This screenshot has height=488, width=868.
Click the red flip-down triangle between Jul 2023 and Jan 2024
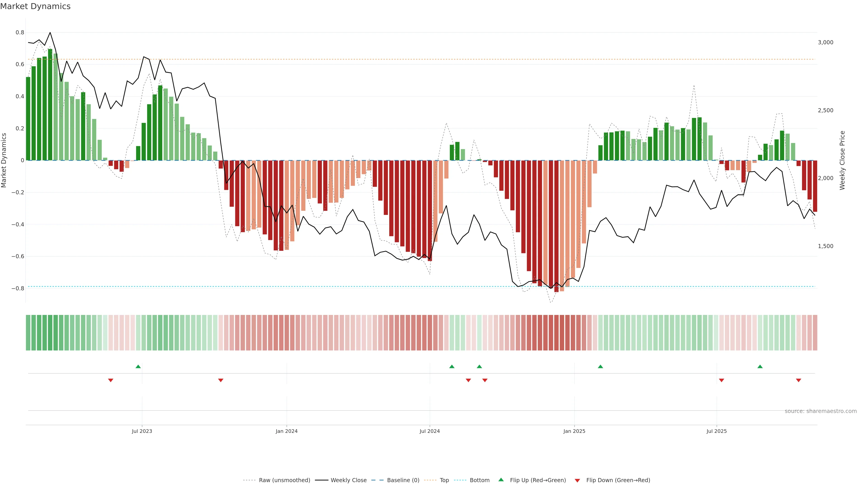tap(221, 380)
